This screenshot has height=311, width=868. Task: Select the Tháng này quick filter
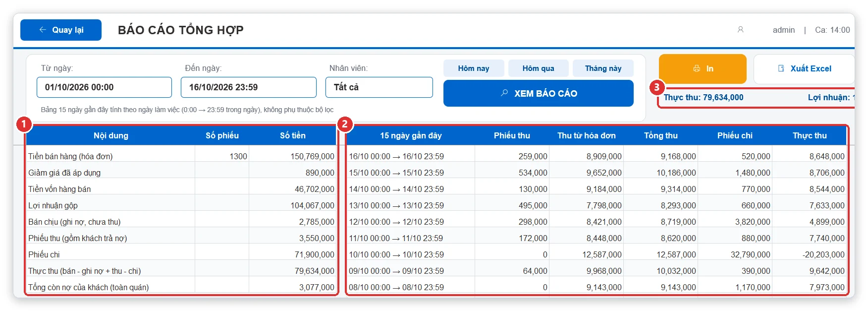tap(603, 68)
